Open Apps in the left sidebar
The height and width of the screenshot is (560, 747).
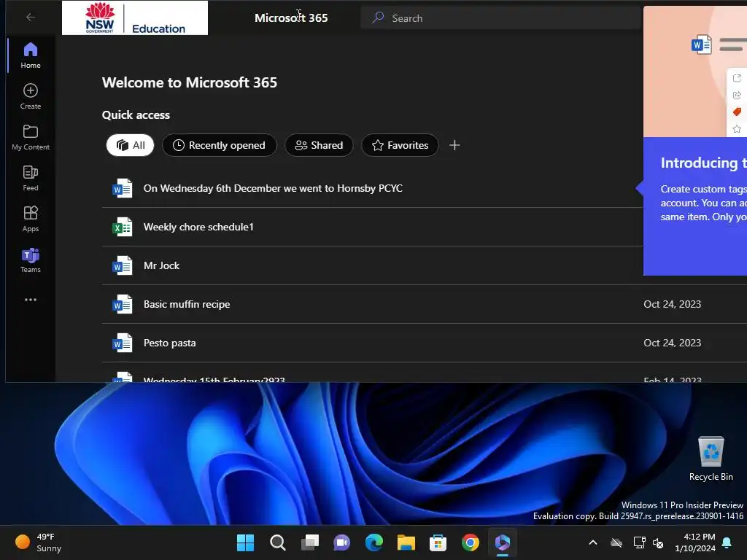(x=31, y=219)
